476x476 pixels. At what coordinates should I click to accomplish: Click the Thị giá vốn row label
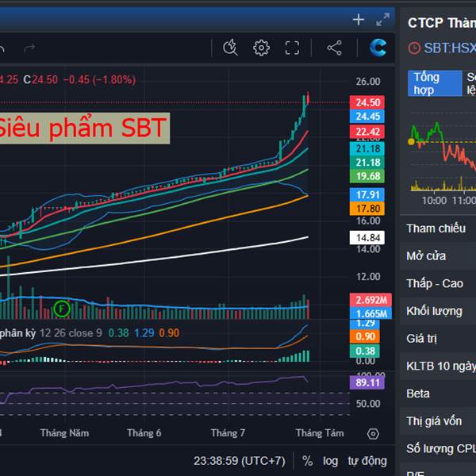(x=434, y=421)
